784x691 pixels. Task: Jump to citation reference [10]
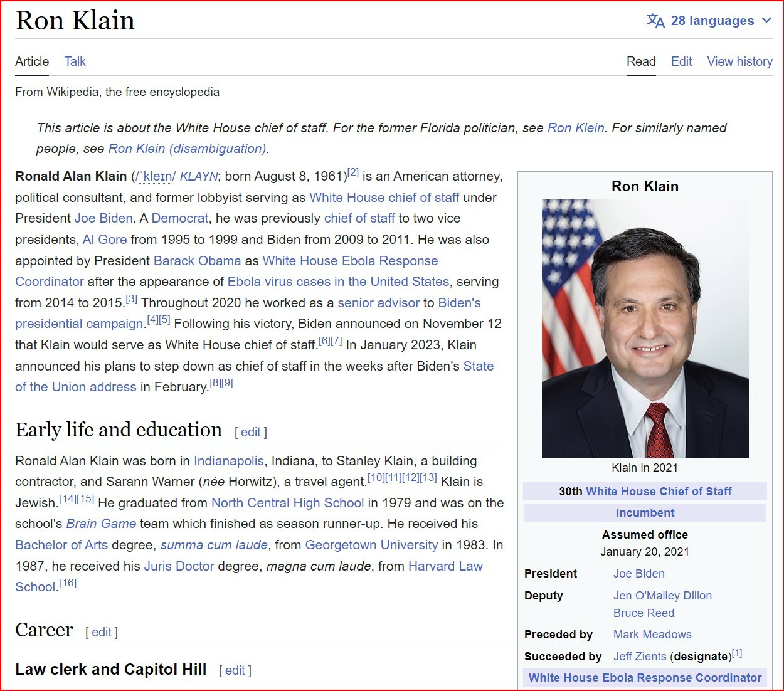click(x=376, y=478)
